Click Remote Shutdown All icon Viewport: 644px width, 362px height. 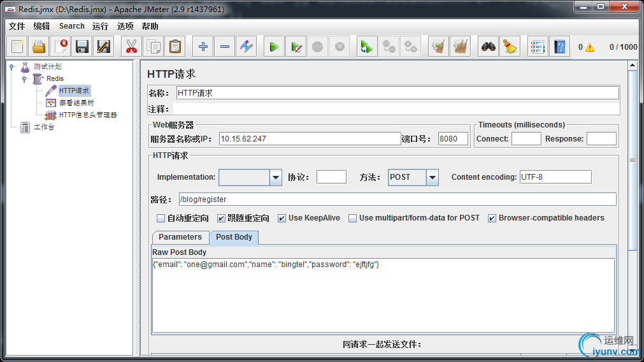click(x=411, y=47)
